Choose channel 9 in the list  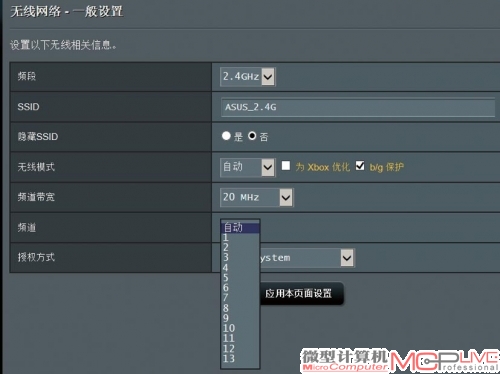click(x=240, y=318)
